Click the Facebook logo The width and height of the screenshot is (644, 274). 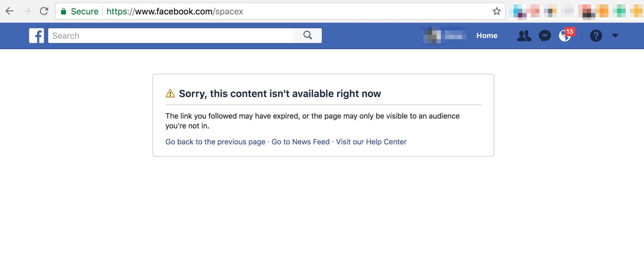36,36
